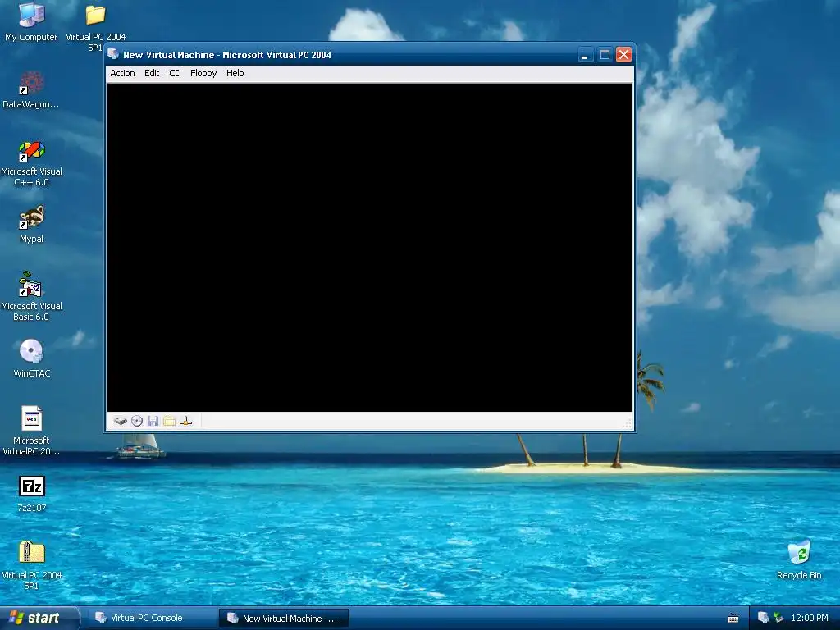
Task: Click the Start button
Action: tap(39, 618)
